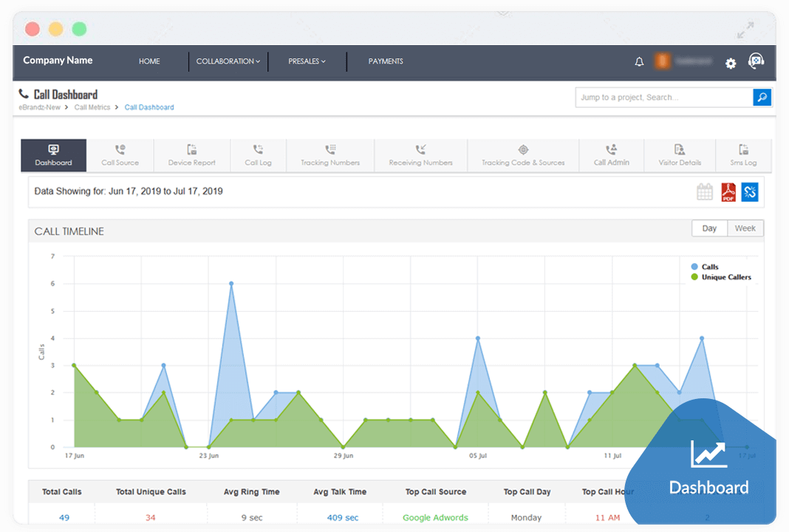This screenshot has height=532, width=789.
Task: Select the Device Report phone icon
Action: click(191, 150)
